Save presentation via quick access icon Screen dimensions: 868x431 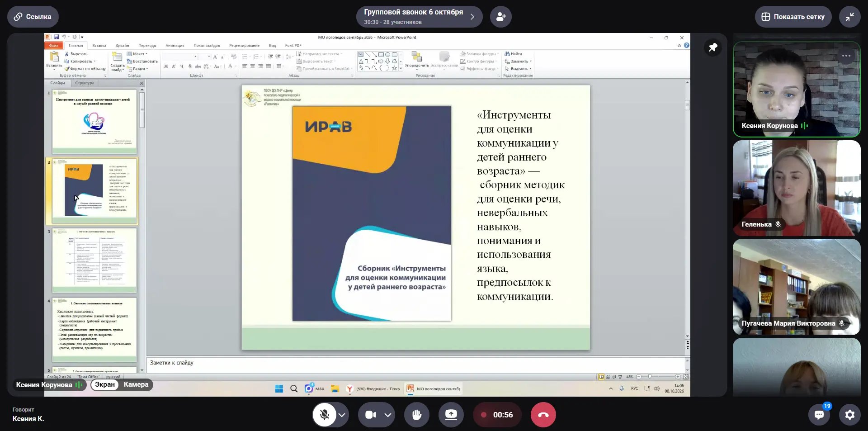point(57,37)
